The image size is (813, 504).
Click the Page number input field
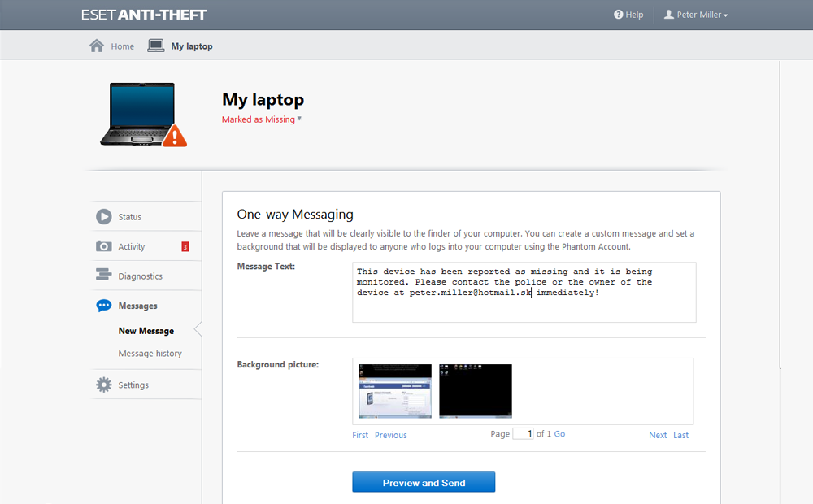(523, 433)
